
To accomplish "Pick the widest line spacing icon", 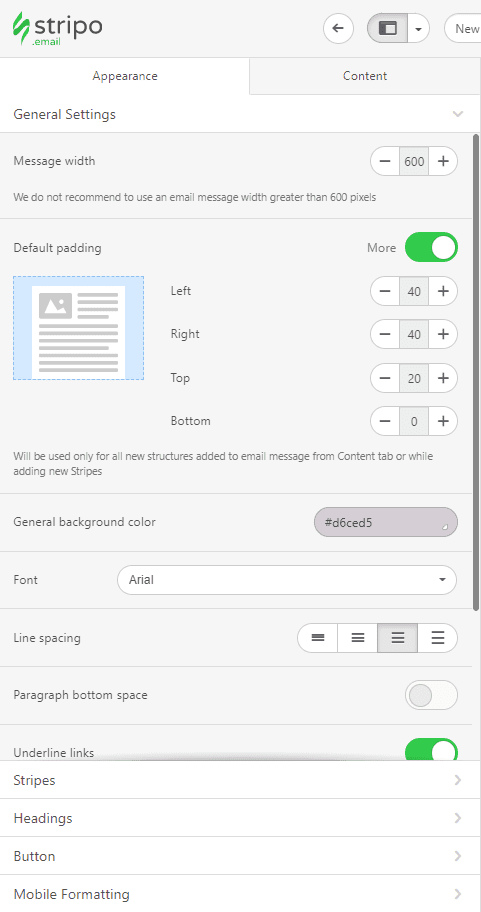I will coord(438,638).
